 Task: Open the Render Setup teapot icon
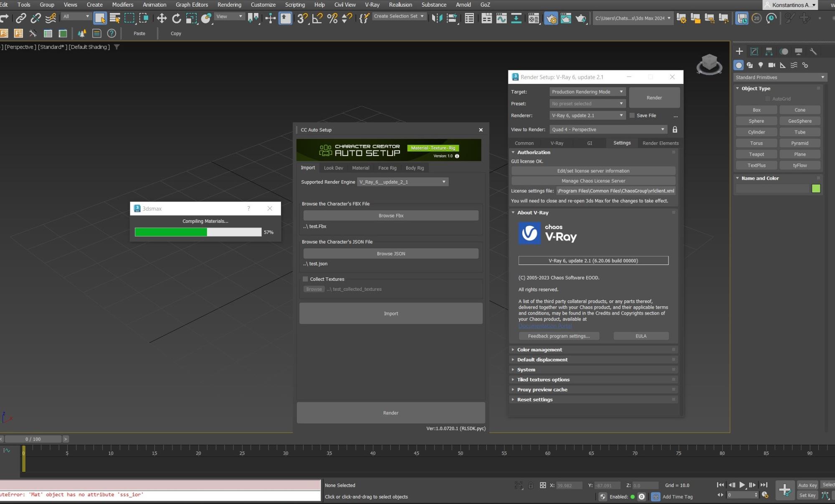[551, 18]
